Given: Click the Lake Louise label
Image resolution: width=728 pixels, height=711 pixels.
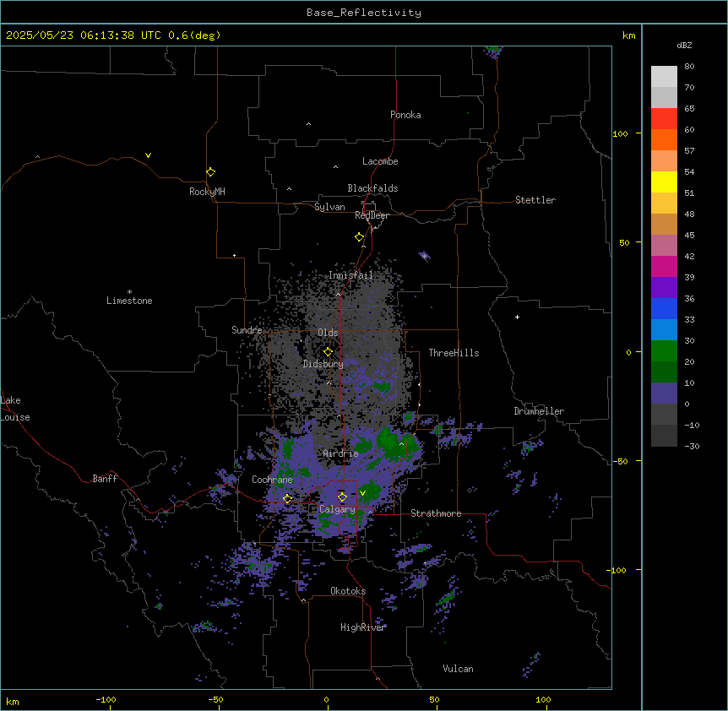Looking at the screenshot, I should [x=15, y=409].
